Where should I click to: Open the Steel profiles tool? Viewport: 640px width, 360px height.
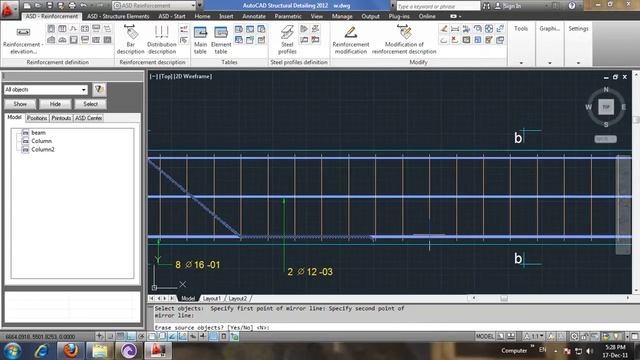287,40
